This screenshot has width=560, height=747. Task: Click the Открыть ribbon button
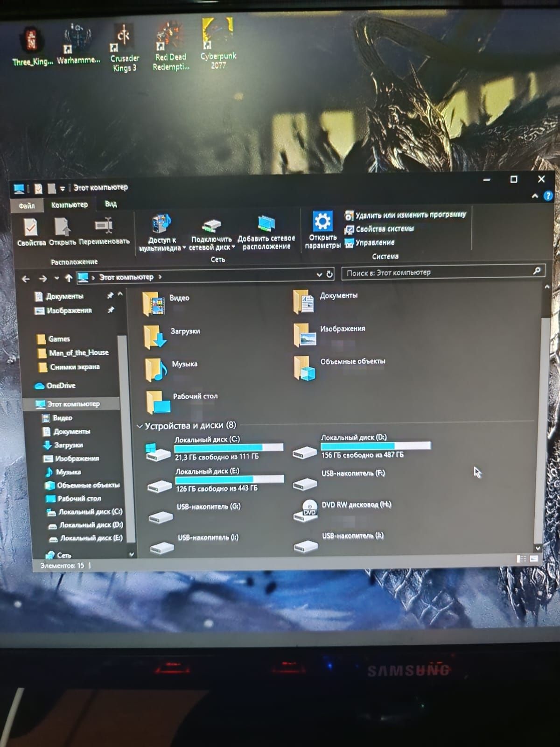[x=62, y=232]
